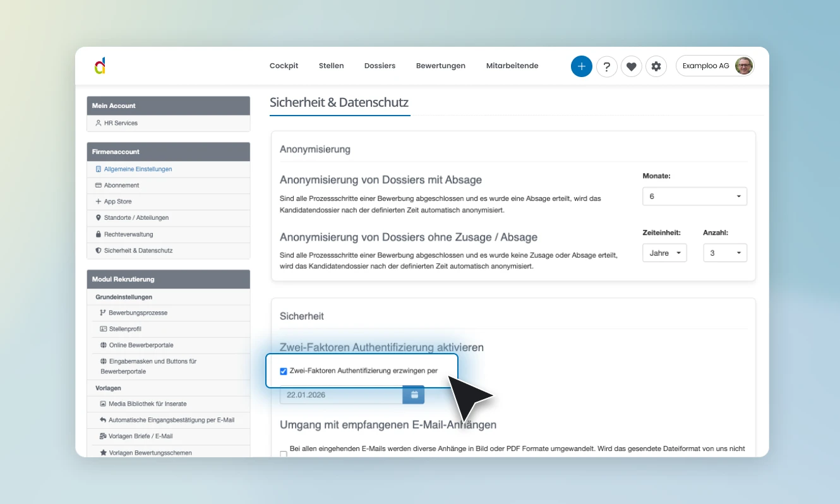Screen dimensions: 840x504
Task: Open the Monate dropdown showing 6
Action: point(695,196)
